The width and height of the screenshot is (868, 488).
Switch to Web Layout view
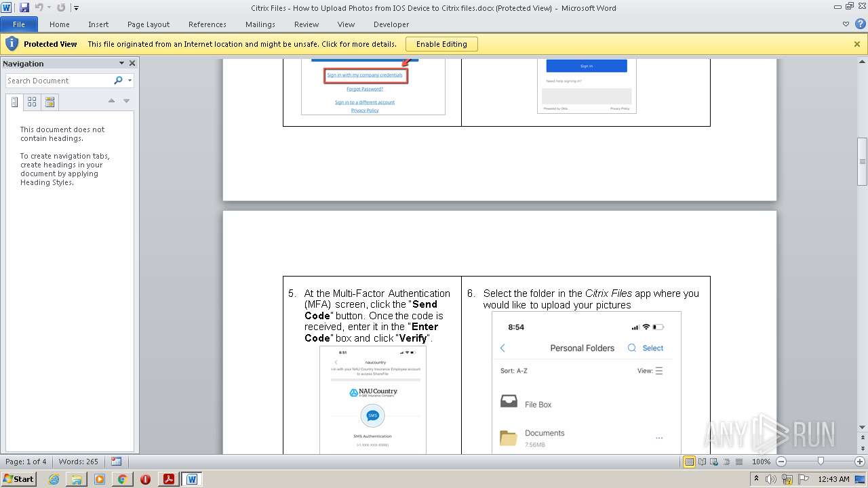714,462
